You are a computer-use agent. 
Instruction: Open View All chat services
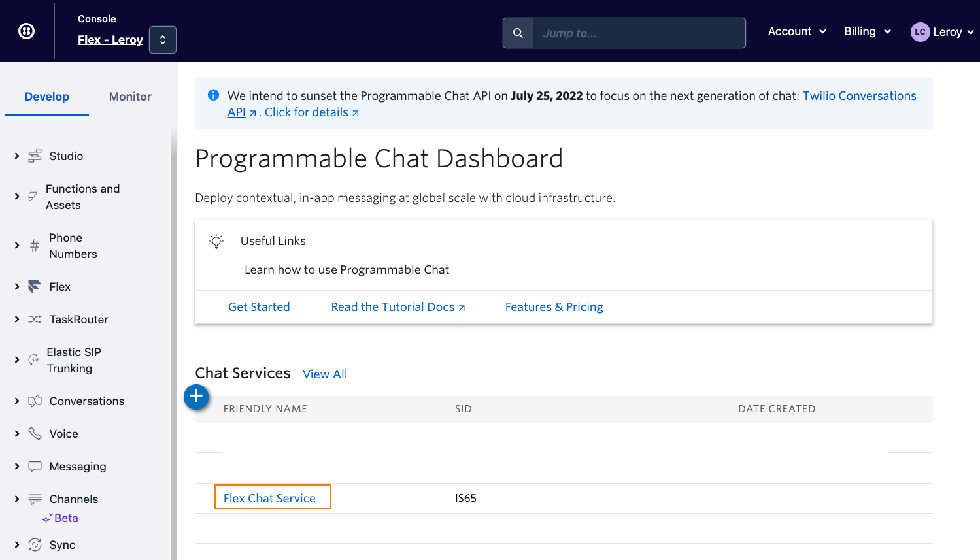click(x=325, y=374)
